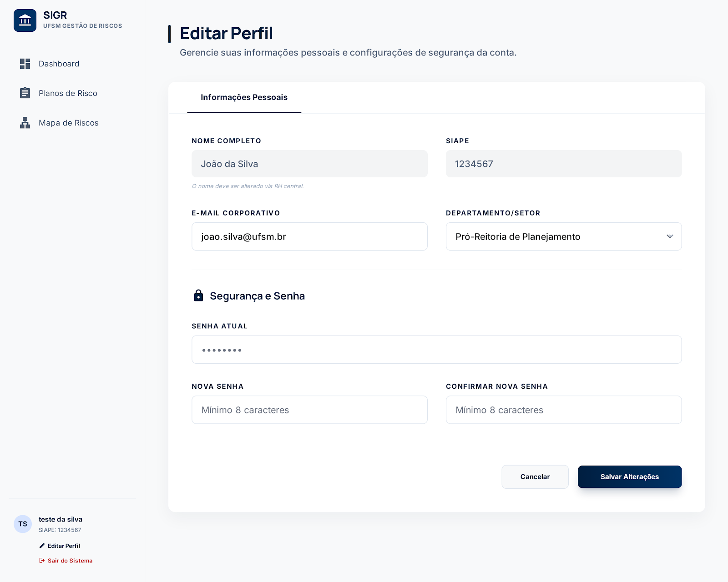Click the TS user avatar
The height and width of the screenshot is (582, 728).
coord(23,524)
